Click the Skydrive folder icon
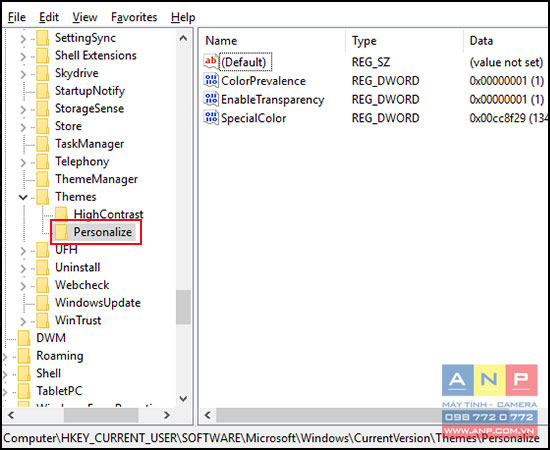Screen dimensions: 550x450 click(x=43, y=73)
